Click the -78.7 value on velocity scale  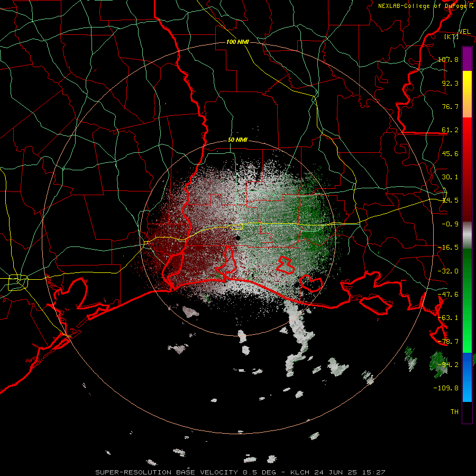coord(448,342)
